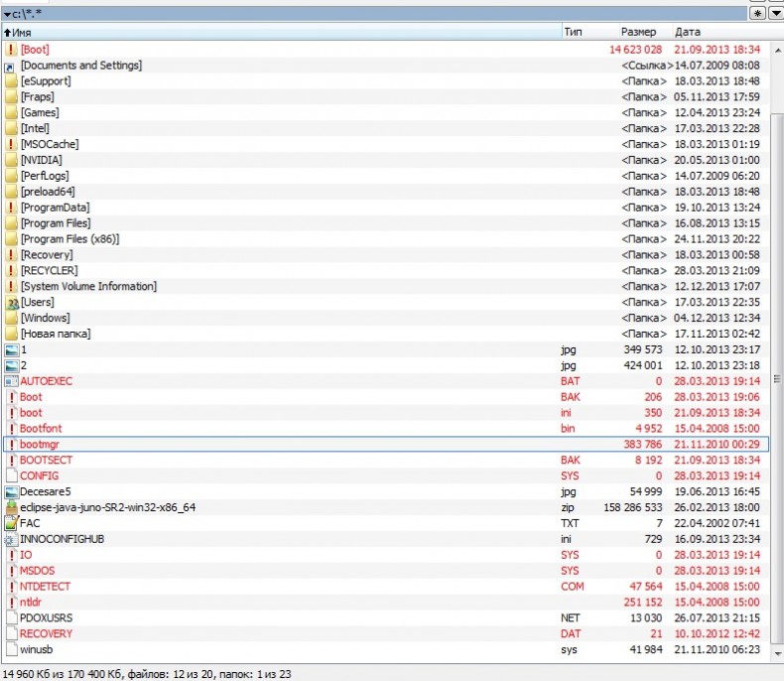Sort files by Размер column
Image resolution: width=784 pixels, height=681 pixels.
tap(638, 33)
